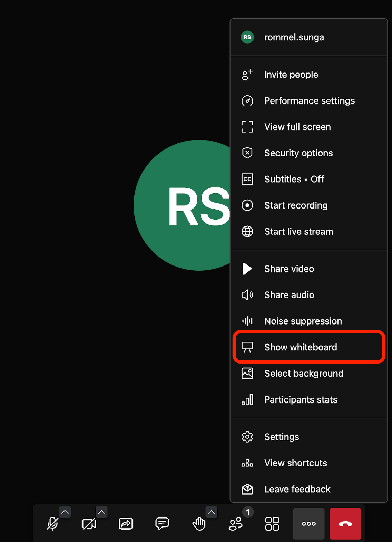Viewport: 392px width, 542px height.
Task: Toggle tile view grid icon
Action: point(272,524)
